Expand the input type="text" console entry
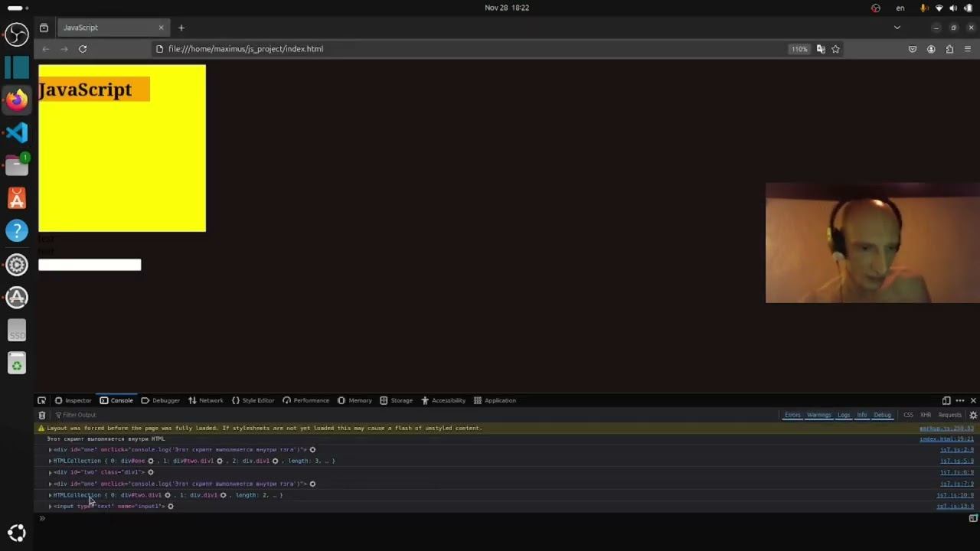This screenshot has width=980, height=551. [x=51, y=507]
